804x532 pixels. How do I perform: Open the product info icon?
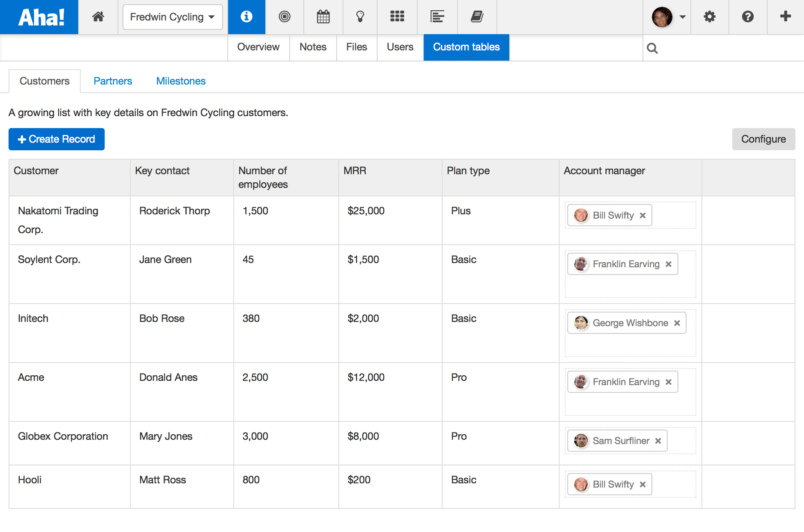pyautogui.click(x=246, y=17)
